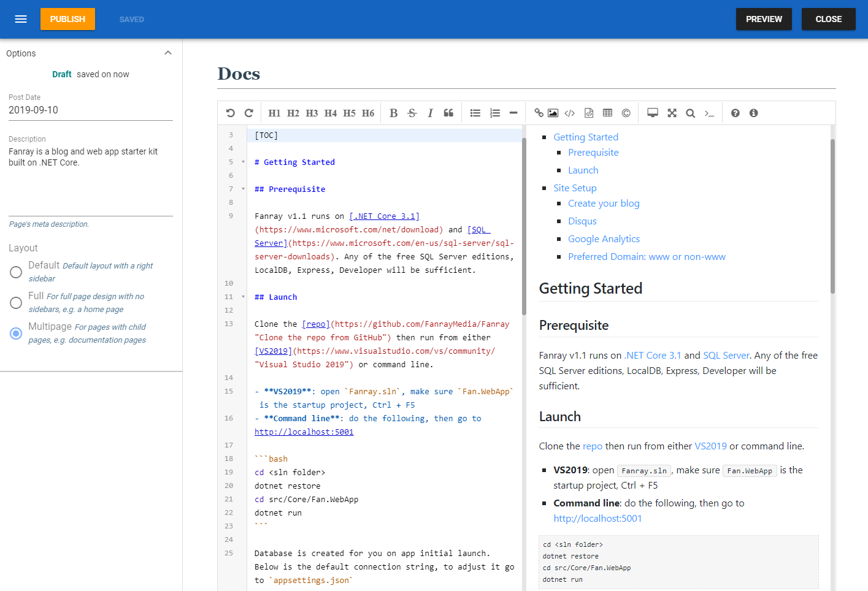Select the Full layout radio button
The width and height of the screenshot is (868, 591).
16,303
